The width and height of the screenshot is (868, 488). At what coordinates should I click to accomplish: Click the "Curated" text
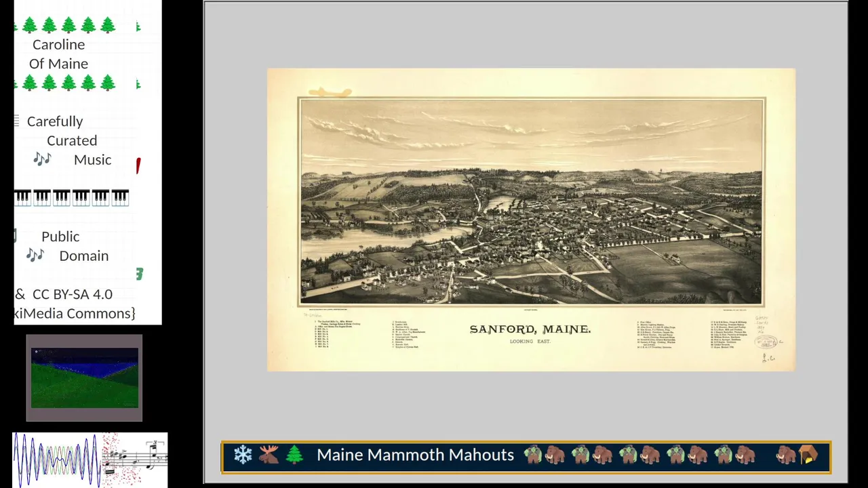coord(72,140)
